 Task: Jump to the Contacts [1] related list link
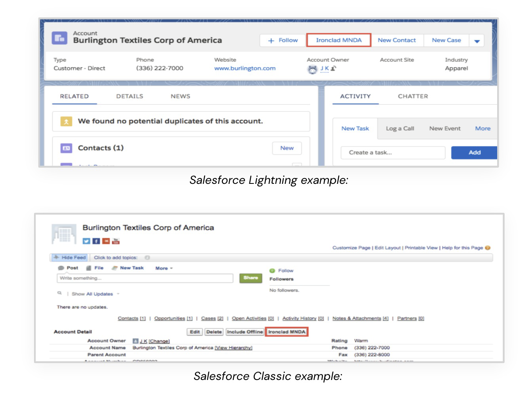pyautogui.click(x=132, y=318)
